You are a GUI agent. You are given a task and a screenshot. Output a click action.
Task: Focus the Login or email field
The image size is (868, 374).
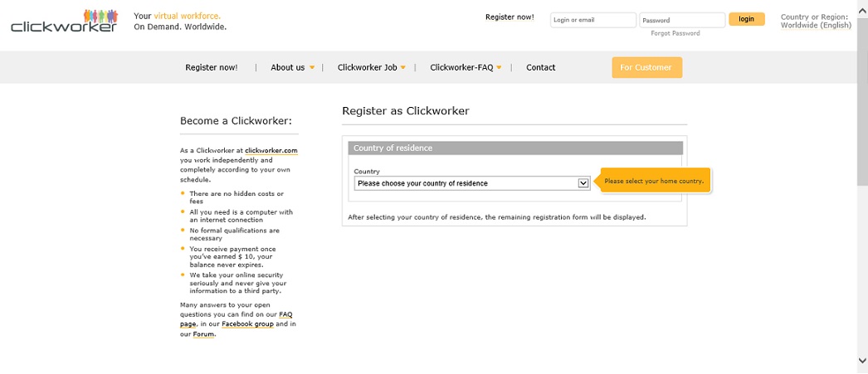(592, 20)
